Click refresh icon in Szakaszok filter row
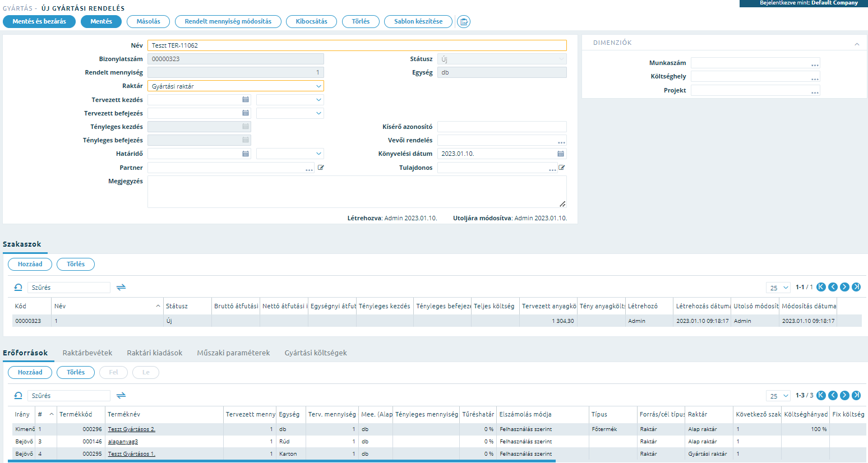The width and height of the screenshot is (868, 463). [18, 288]
